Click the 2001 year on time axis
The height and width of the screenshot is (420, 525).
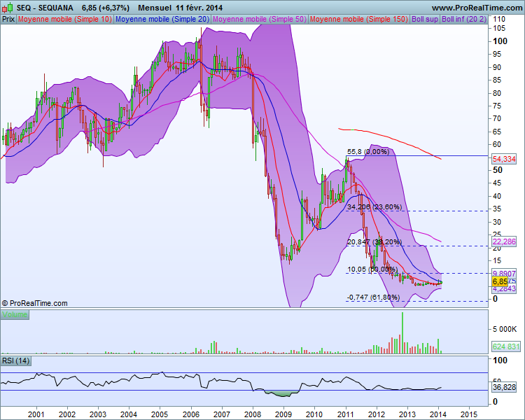coord(36,414)
